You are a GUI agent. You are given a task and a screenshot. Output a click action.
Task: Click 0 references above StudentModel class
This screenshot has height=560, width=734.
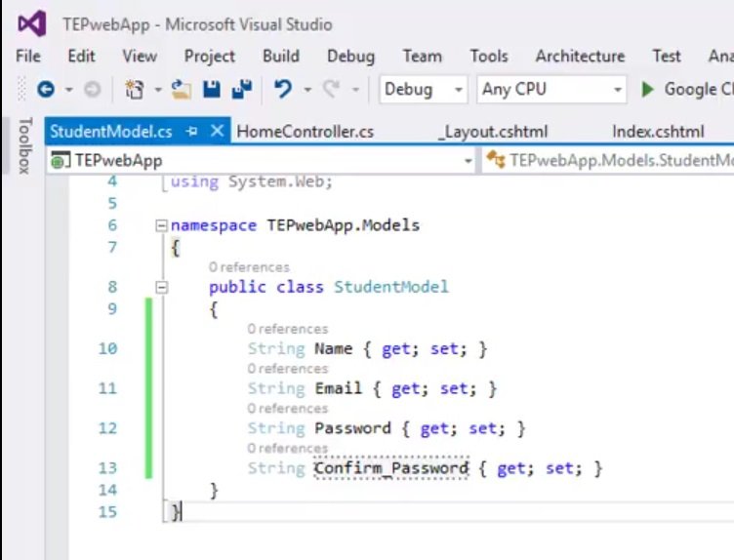click(249, 267)
